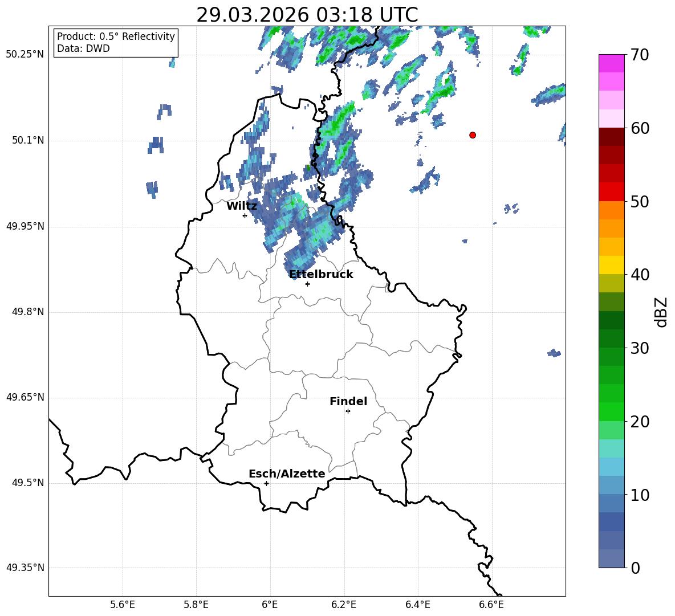Image resolution: width=675 pixels, height=616 pixels.
Task: Click the 5.8°E longitude label
Action: tap(196, 605)
